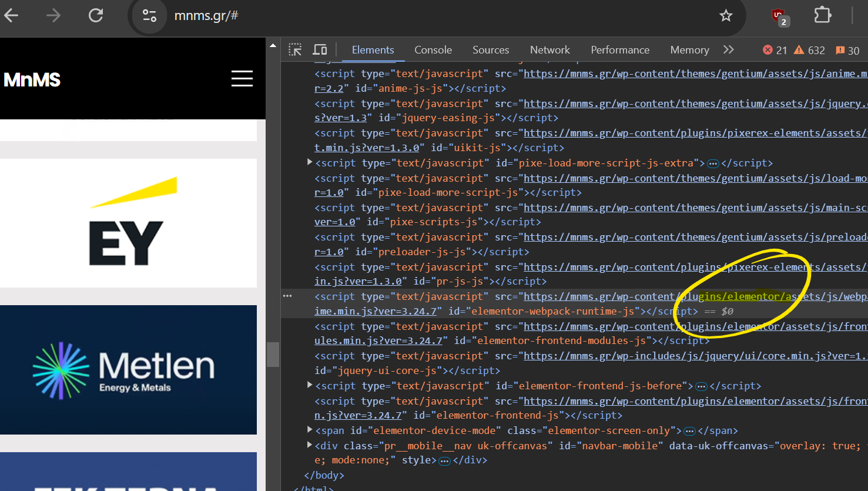Open the main-scripts pixe-scripts-js src link
Screen dimensions: 868x491
695,208
